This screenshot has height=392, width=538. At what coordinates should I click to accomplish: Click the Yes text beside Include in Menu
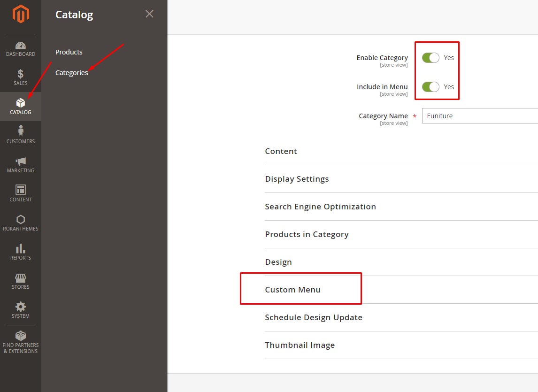click(x=449, y=87)
